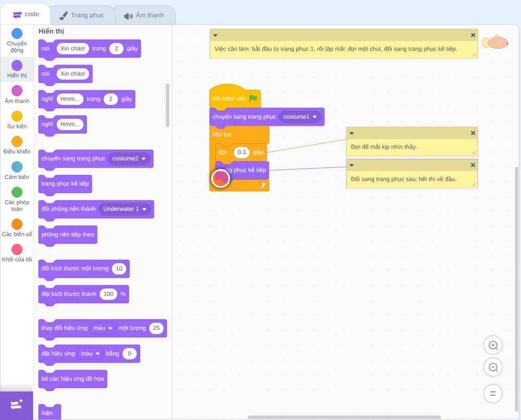The height and width of the screenshot is (420, 521).
Task: Click the 0.3 seconds wait input
Action: tap(242, 152)
